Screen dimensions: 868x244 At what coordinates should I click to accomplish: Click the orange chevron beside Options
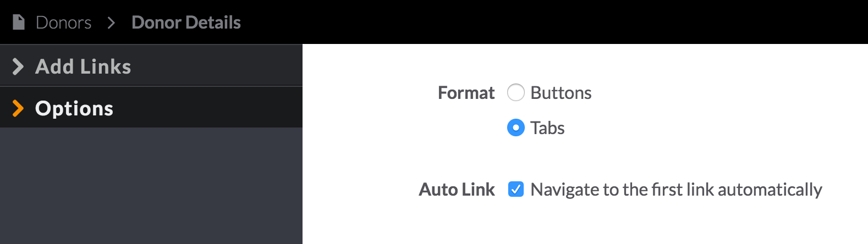(18, 108)
